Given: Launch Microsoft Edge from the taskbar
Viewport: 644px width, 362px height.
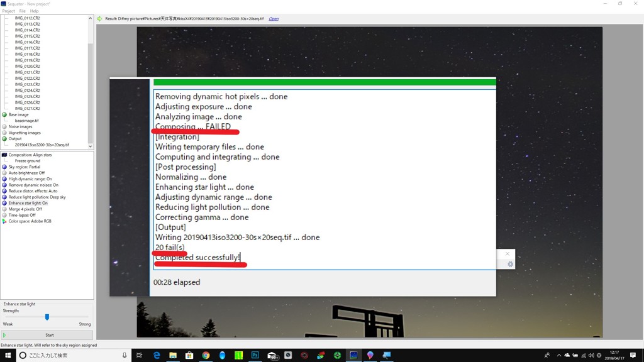Looking at the screenshot, I should click(x=157, y=355).
